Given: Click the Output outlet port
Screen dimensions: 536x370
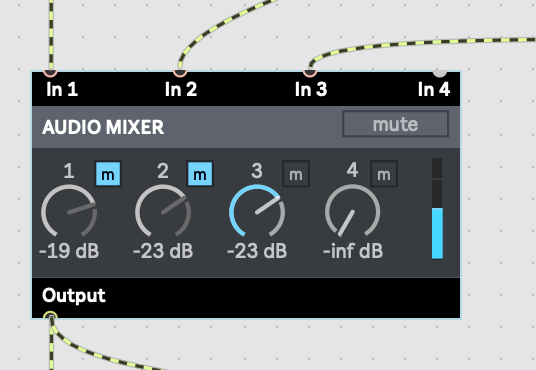Looking at the screenshot, I should tap(51, 315).
